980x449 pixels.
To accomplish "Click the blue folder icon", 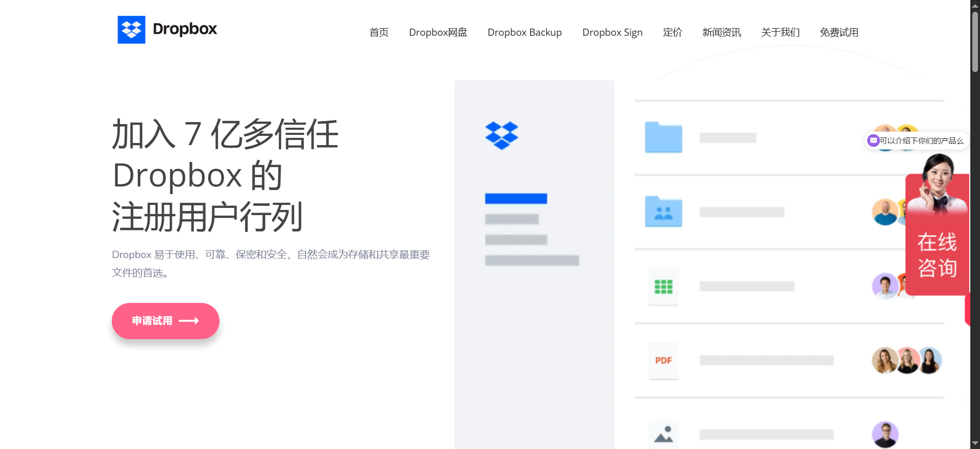I will pos(663,137).
